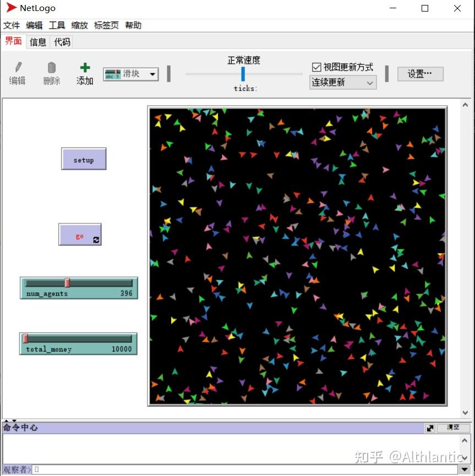Viewport: 475px width, 476px height.
Task: Expand the widget type dropdown arrow
Action: tap(152, 73)
